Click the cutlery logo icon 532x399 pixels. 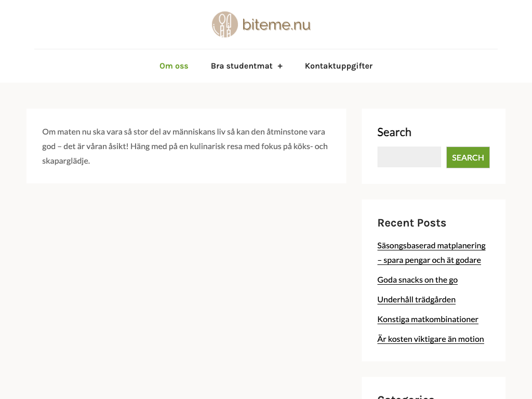pos(224,24)
